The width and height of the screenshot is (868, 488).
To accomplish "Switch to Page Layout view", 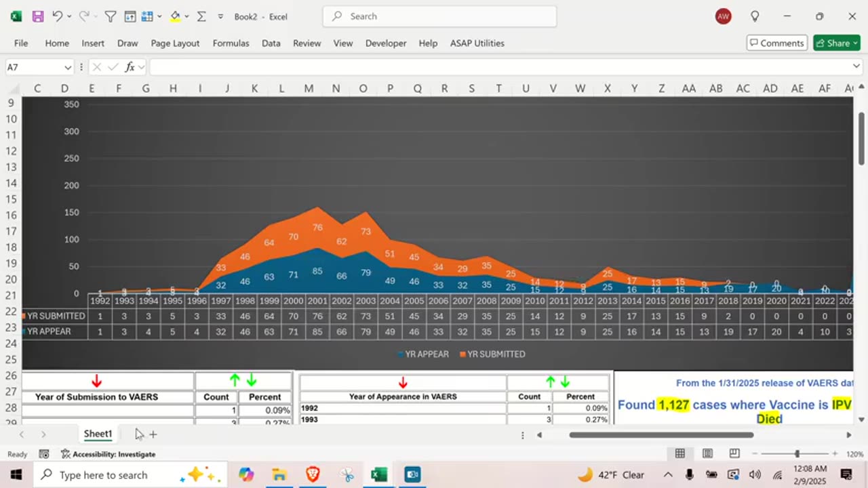I will coord(707,453).
